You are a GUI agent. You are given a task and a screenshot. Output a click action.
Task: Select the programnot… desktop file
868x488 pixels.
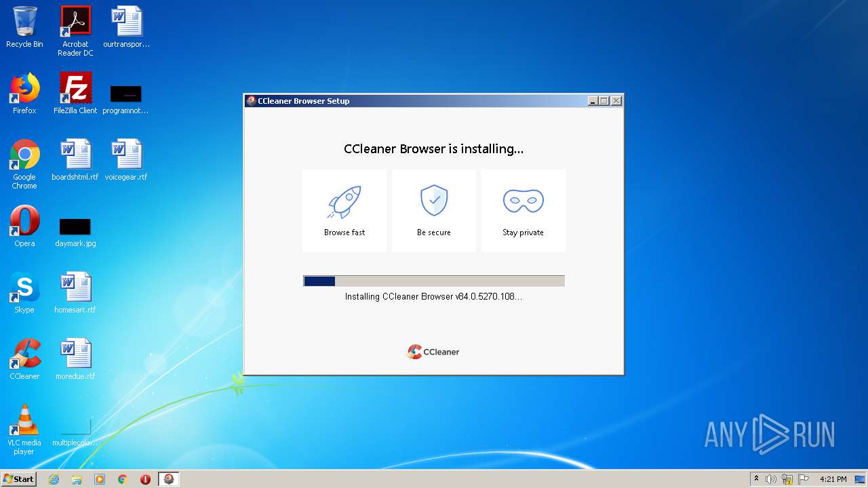126,100
